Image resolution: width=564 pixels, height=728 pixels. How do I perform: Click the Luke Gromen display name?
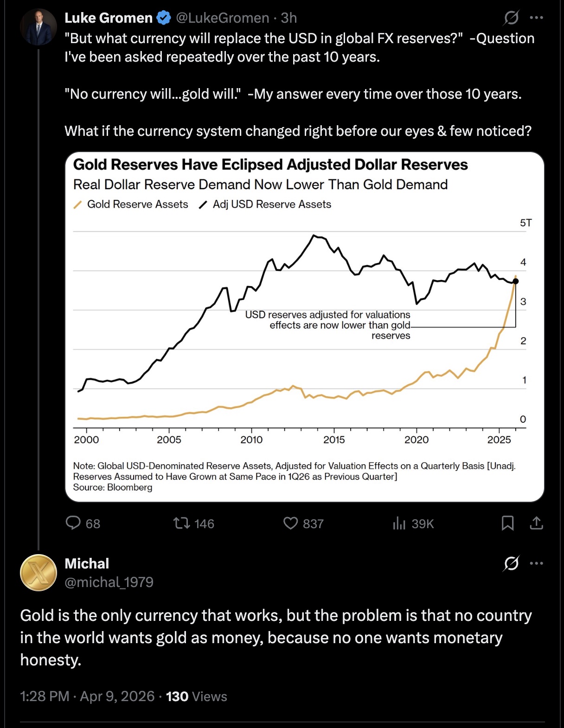[109, 18]
